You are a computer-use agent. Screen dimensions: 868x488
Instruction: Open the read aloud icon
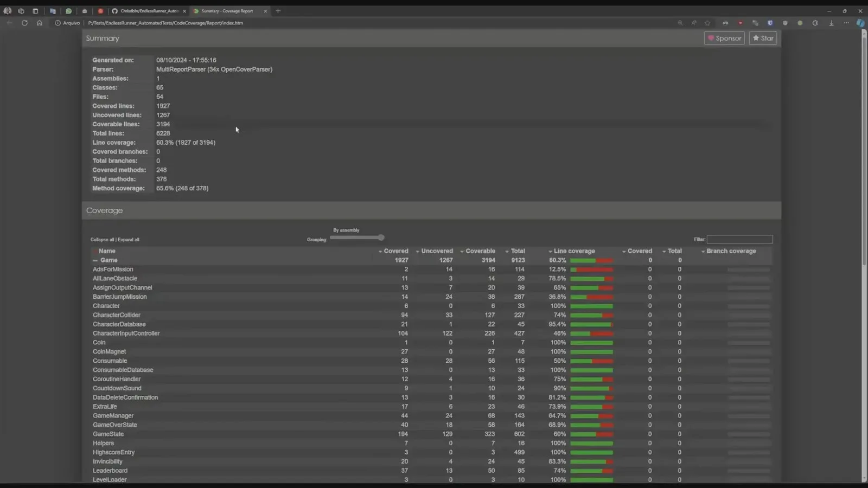[x=694, y=23]
